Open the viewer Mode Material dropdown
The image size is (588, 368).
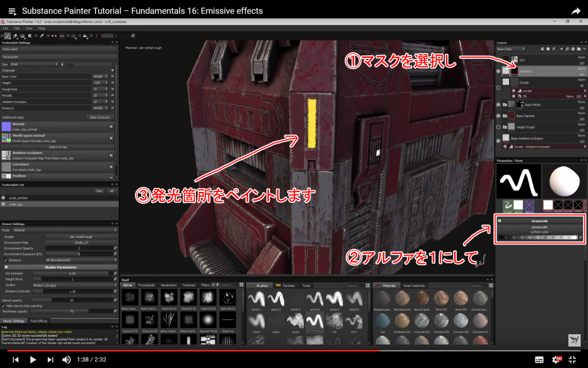click(x=64, y=230)
